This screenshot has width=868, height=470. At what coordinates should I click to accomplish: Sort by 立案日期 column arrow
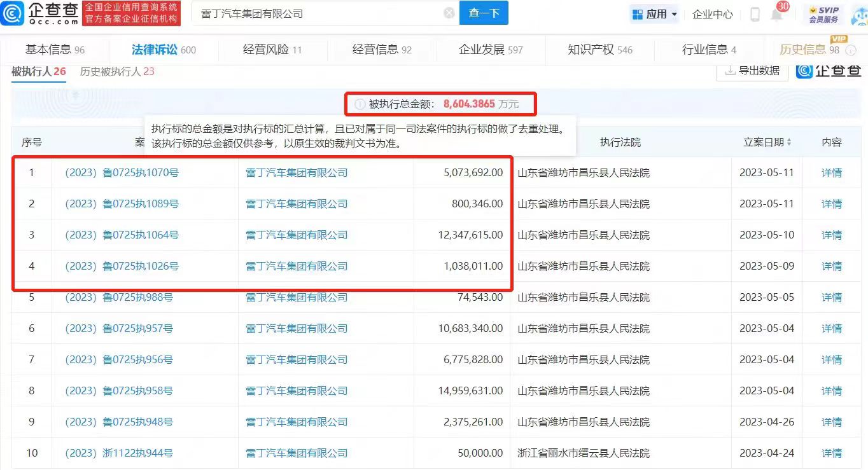[790, 142]
